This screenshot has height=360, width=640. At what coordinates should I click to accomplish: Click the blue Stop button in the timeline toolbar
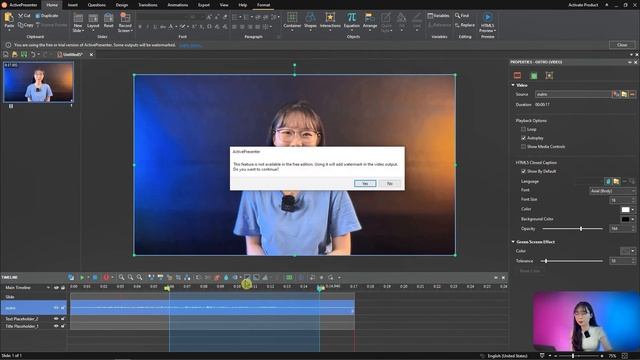coord(95,278)
